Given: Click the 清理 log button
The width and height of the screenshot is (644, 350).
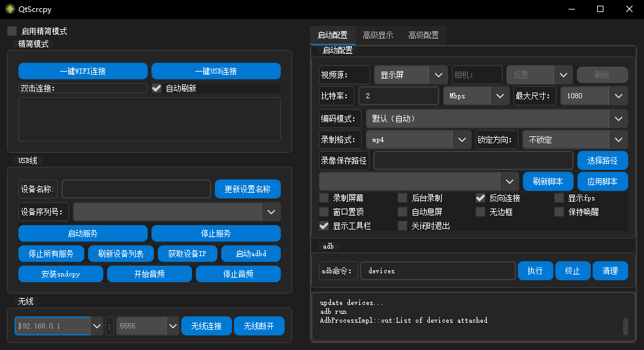Looking at the screenshot, I should coord(610,271).
